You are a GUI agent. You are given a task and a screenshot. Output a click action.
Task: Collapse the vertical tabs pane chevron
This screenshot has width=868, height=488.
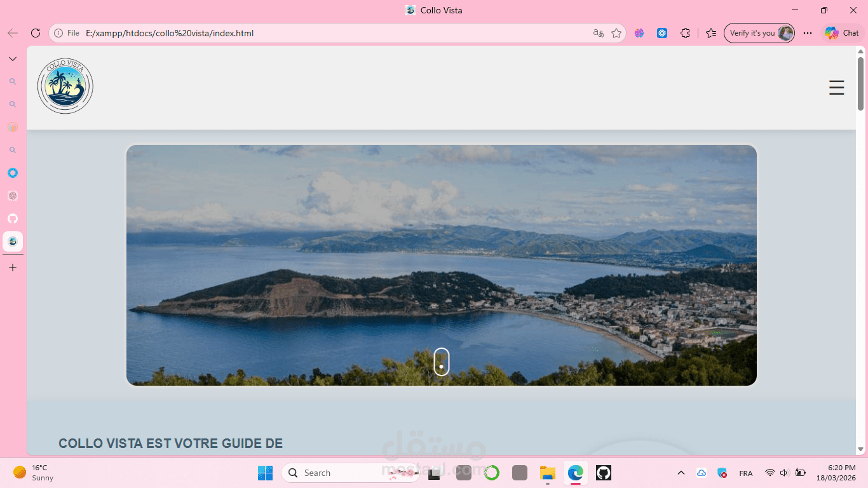pyautogui.click(x=12, y=58)
